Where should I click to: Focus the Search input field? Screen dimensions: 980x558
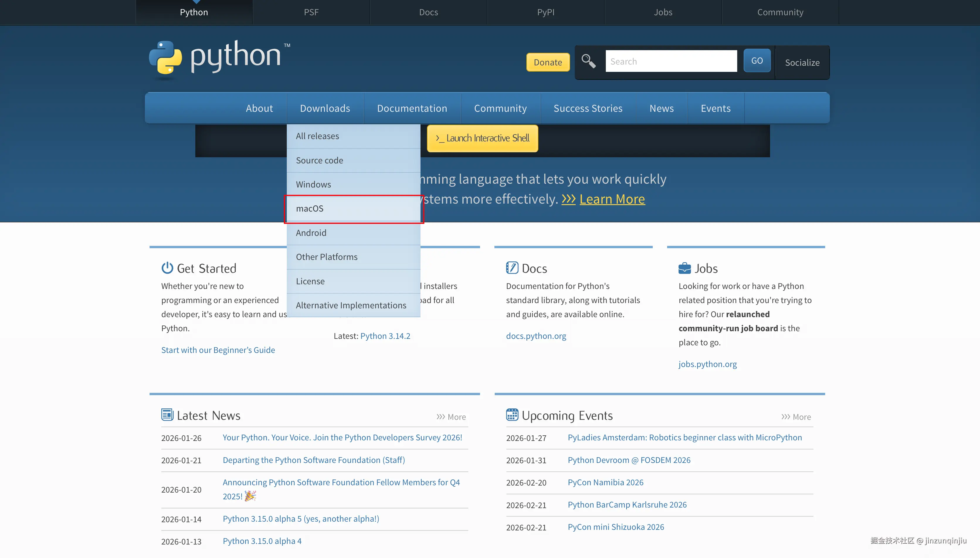point(671,61)
